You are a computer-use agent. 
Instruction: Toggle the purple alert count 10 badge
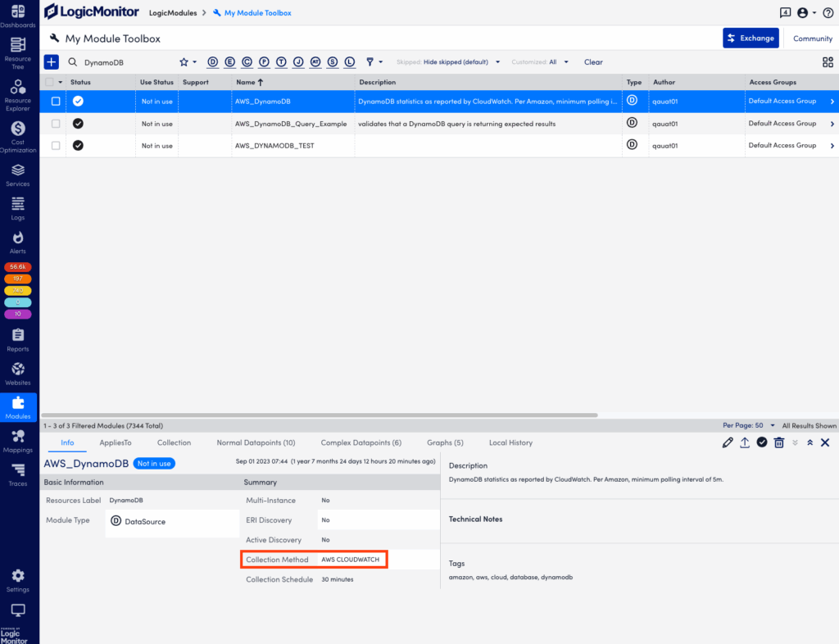pyautogui.click(x=18, y=314)
